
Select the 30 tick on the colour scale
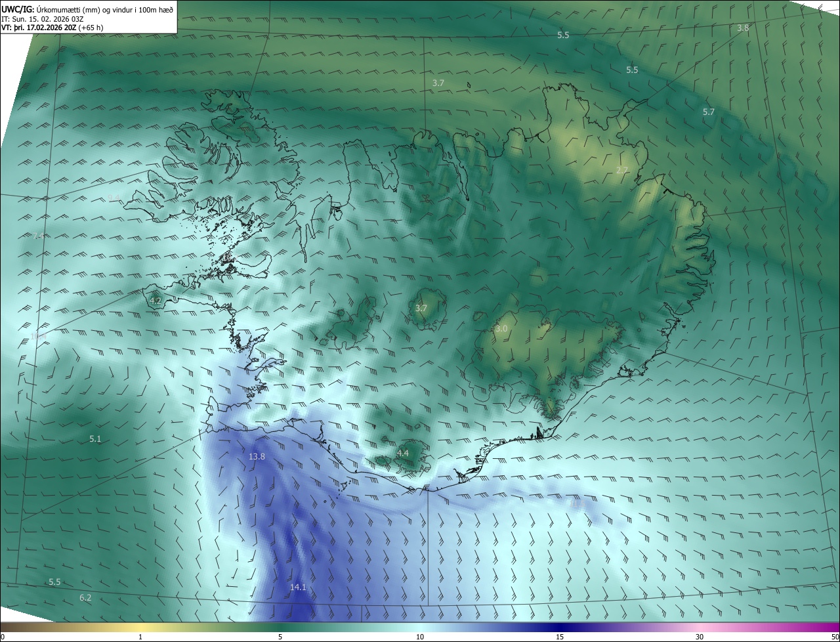click(700, 637)
